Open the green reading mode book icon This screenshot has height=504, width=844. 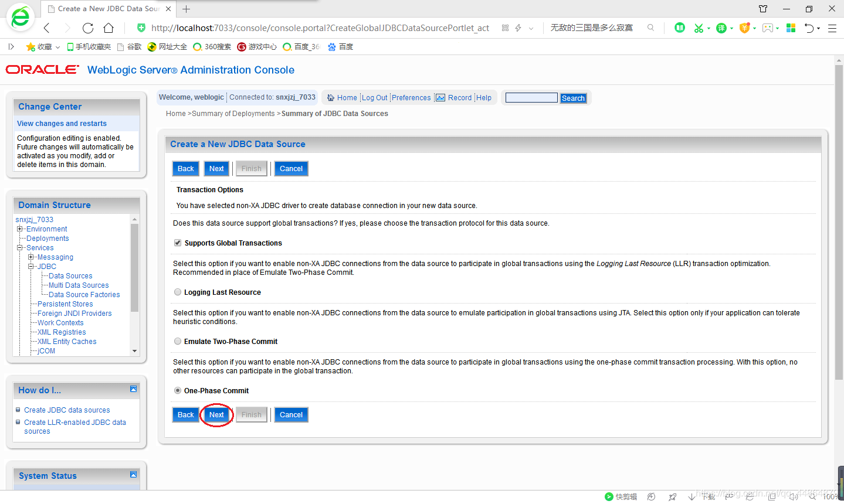coord(680,28)
